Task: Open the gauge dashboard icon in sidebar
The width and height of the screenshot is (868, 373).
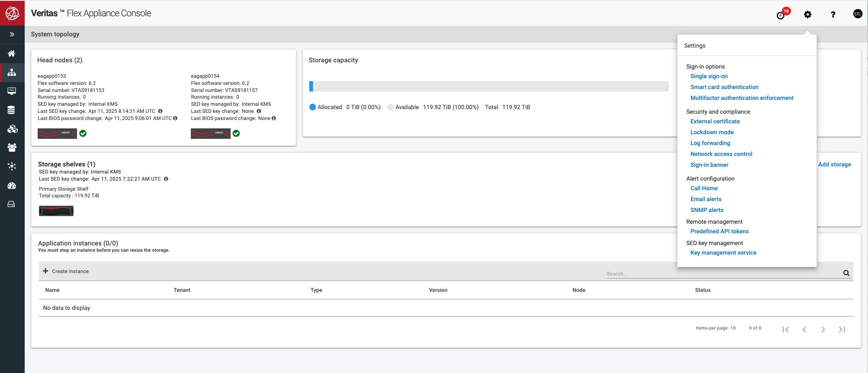Action: [12, 185]
